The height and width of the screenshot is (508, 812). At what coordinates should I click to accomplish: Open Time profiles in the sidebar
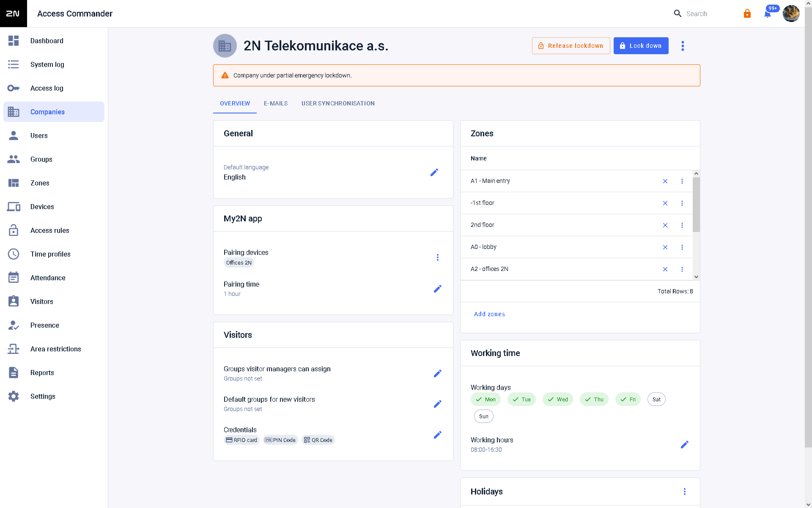pos(54,254)
